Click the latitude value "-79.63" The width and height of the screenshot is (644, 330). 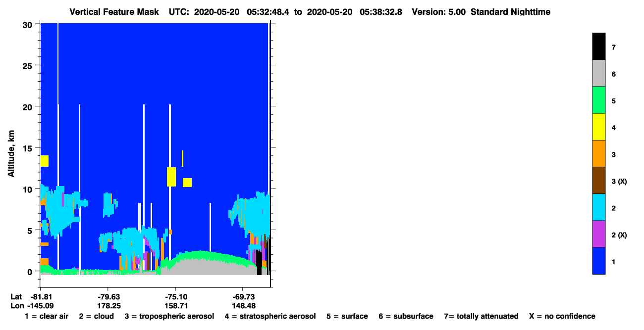point(108,296)
